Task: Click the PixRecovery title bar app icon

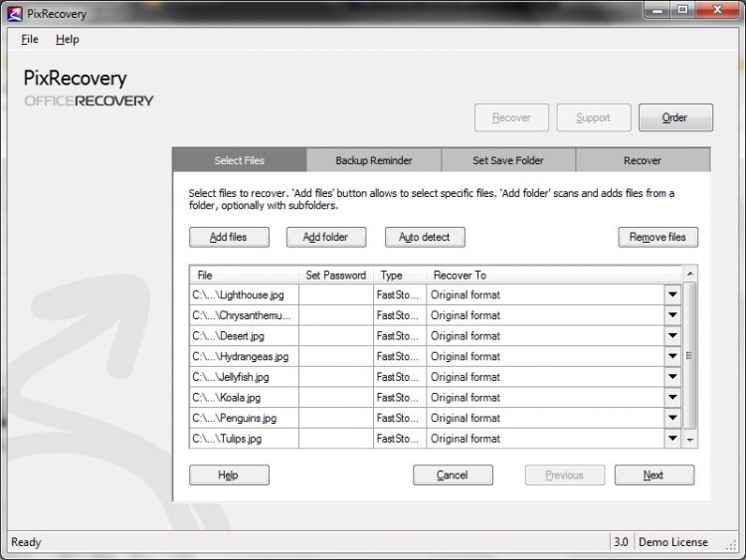Action: tap(15, 14)
